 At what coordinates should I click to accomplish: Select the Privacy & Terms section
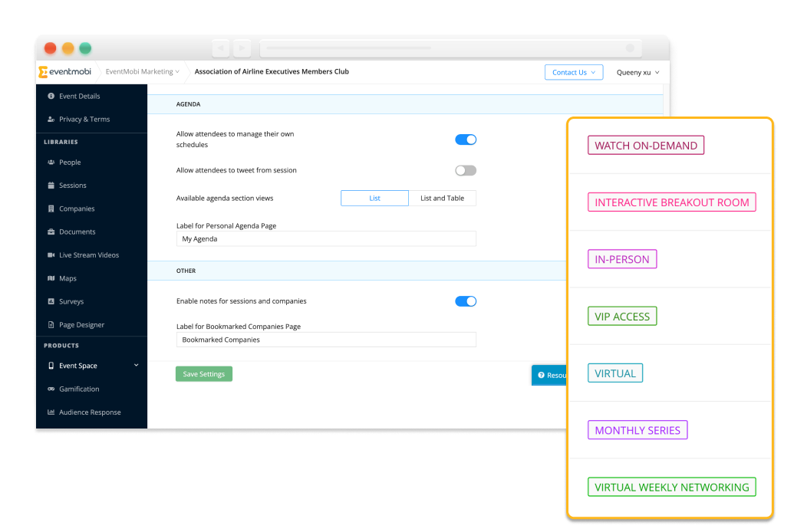[x=85, y=119]
